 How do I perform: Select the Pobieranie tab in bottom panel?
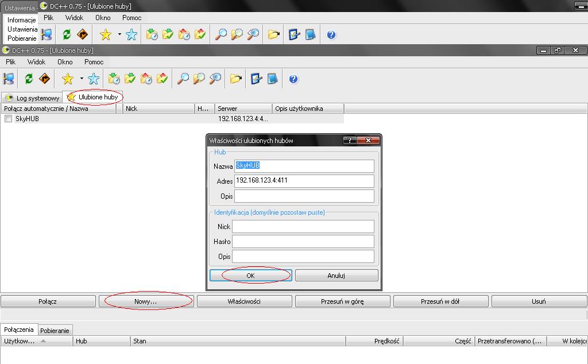point(55,330)
